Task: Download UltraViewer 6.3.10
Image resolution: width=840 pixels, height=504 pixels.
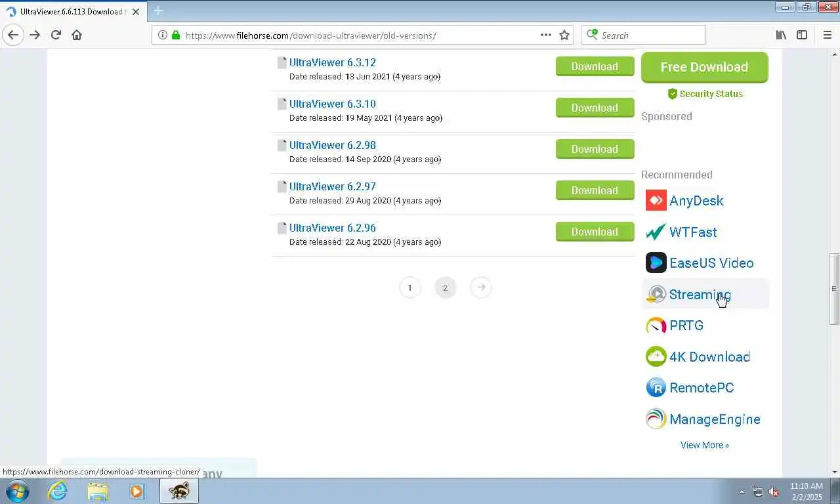Action: coord(595,108)
